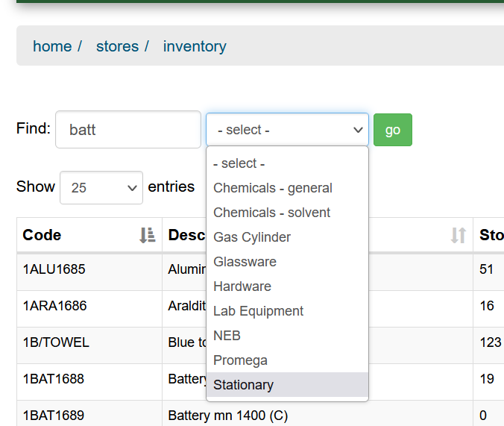Image resolution: width=504 pixels, height=426 pixels.
Task: Click the 1BAT1688 code table cell
Action: pos(54,379)
